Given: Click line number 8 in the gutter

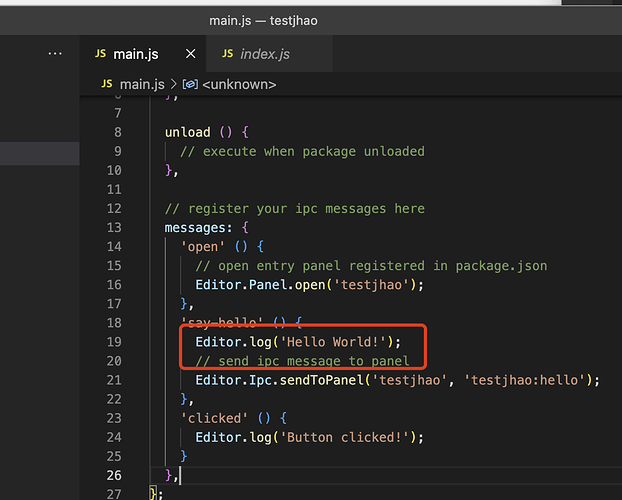Looking at the screenshot, I should tap(117, 132).
